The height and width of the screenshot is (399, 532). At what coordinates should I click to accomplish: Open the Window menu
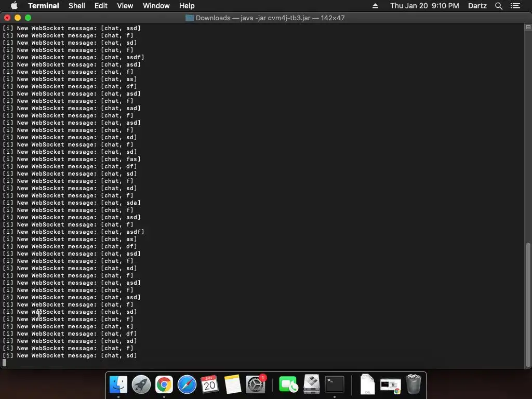[x=156, y=6]
